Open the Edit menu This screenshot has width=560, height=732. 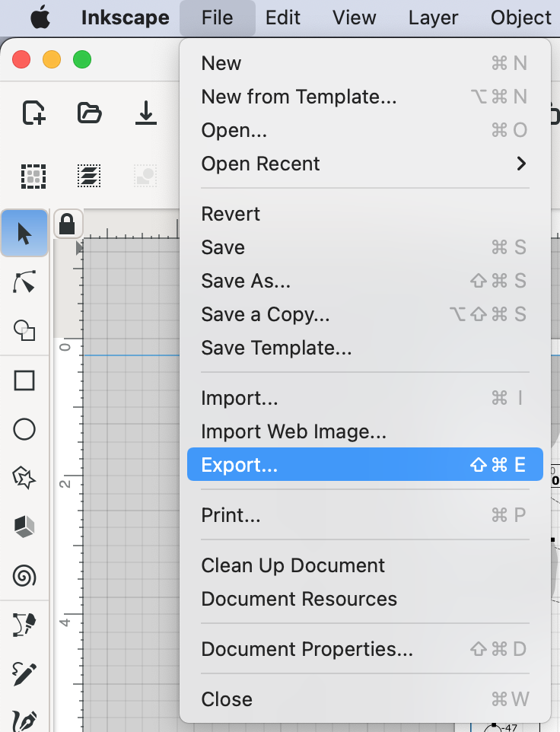tap(283, 18)
